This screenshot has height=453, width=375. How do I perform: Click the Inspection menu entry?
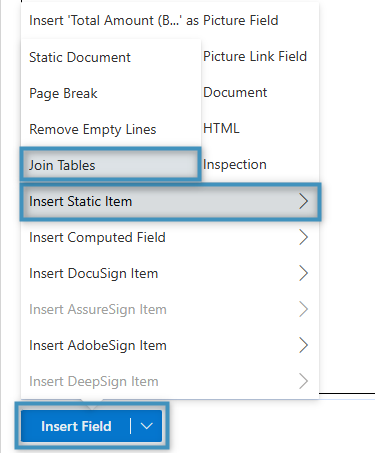coord(235,164)
